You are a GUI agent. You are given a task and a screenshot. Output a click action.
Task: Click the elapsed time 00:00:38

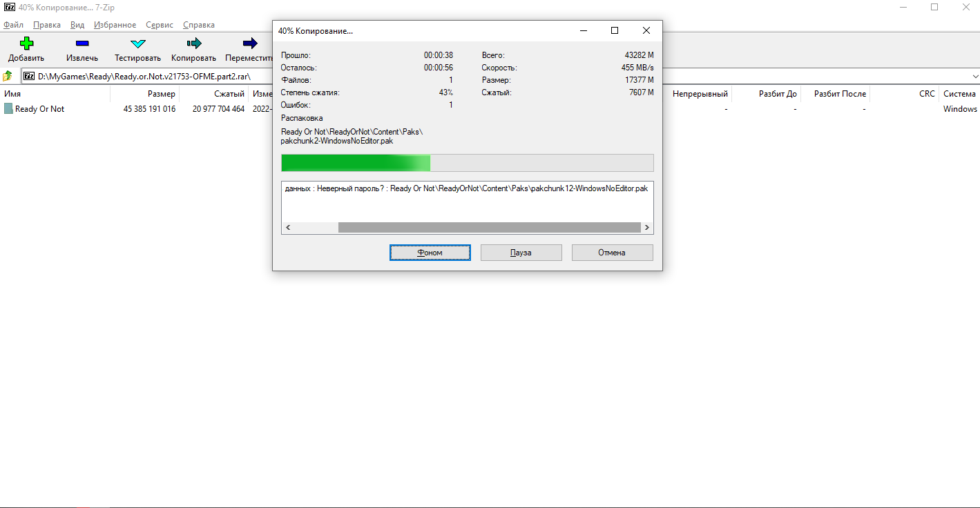(x=439, y=55)
